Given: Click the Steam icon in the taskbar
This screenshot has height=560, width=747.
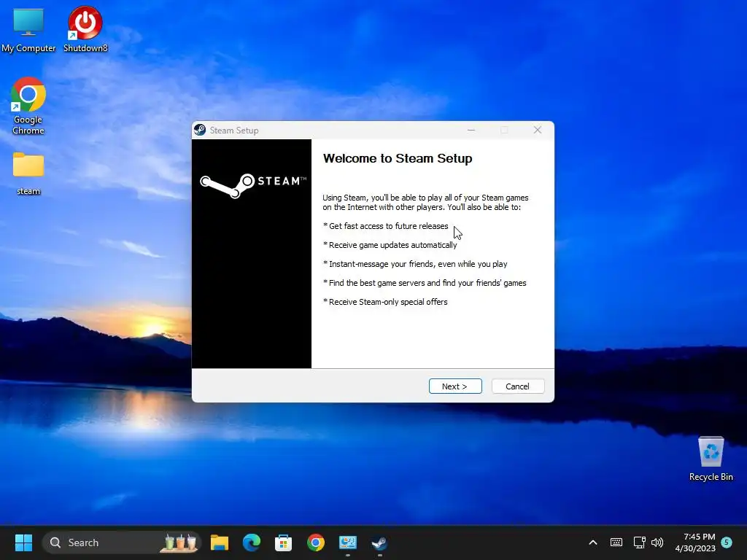Looking at the screenshot, I should click(379, 542).
